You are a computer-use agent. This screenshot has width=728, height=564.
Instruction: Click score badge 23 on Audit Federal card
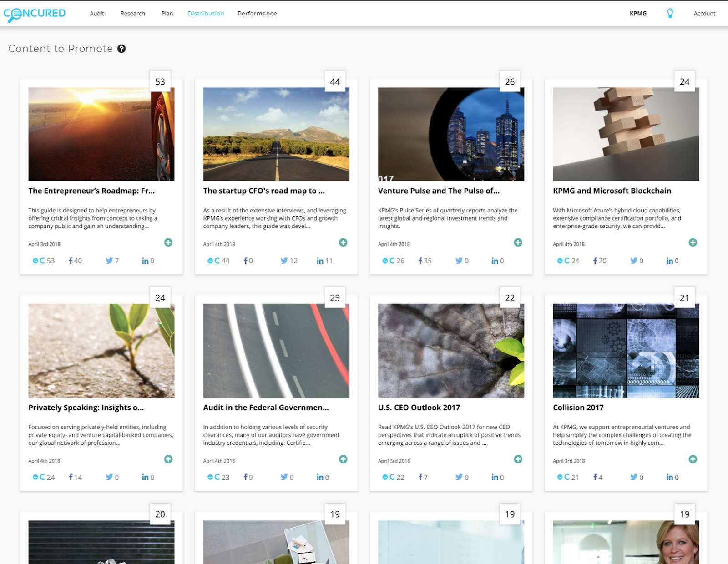point(335,297)
